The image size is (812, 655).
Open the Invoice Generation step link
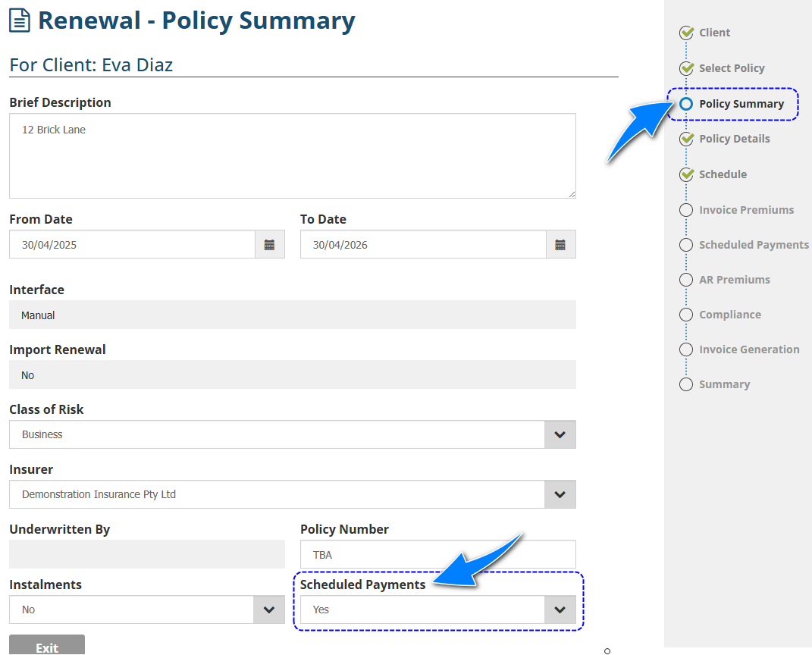(x=748, y=349)
